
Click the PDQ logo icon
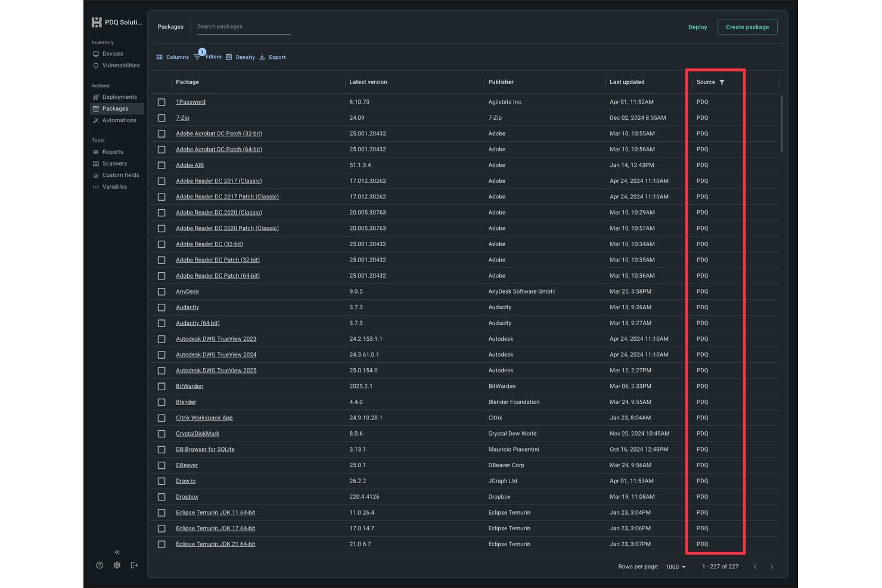pyautogui.click(x=97, y=23)
